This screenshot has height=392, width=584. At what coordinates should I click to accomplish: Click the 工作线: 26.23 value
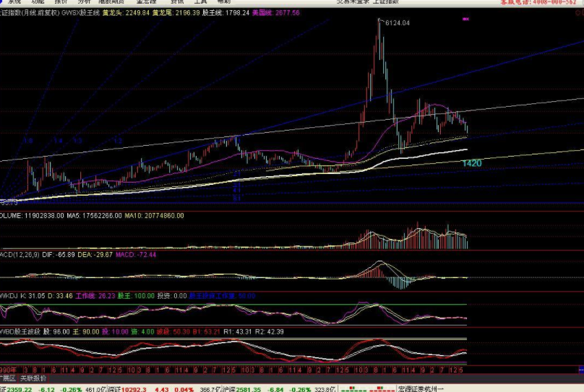pos(95,296)
